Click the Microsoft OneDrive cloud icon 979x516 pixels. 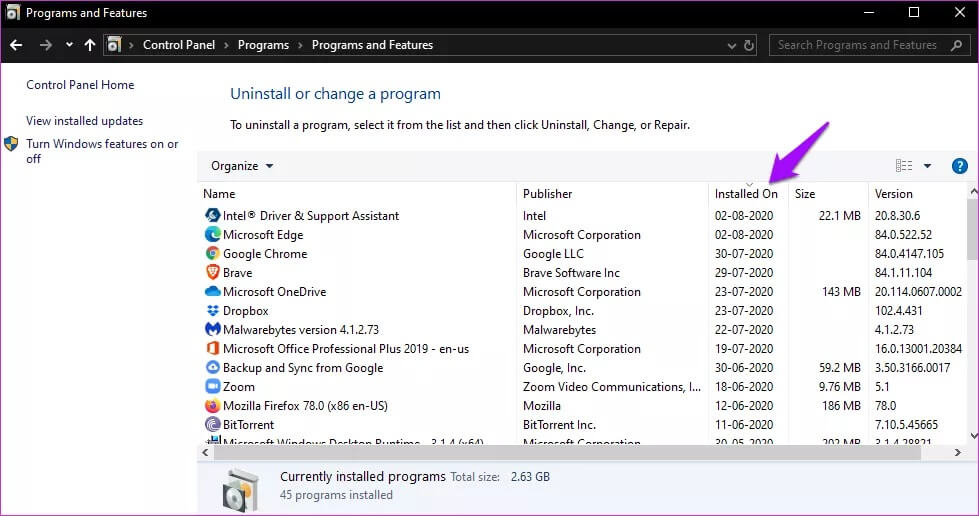pyautogui.click(x=212, y=292)
